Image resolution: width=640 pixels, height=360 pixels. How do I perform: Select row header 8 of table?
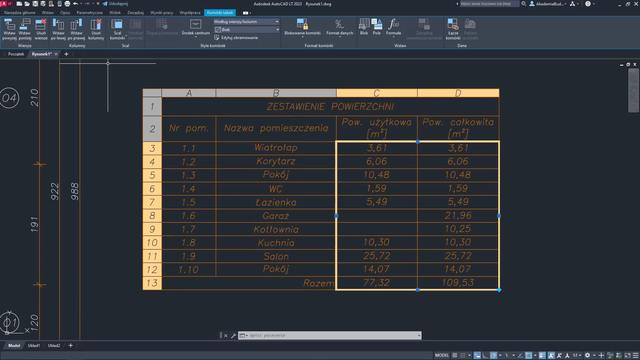(152, 216)
